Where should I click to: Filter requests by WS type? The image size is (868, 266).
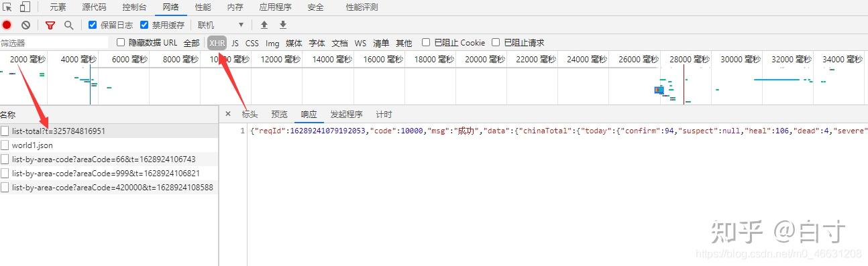coord(360,43)
